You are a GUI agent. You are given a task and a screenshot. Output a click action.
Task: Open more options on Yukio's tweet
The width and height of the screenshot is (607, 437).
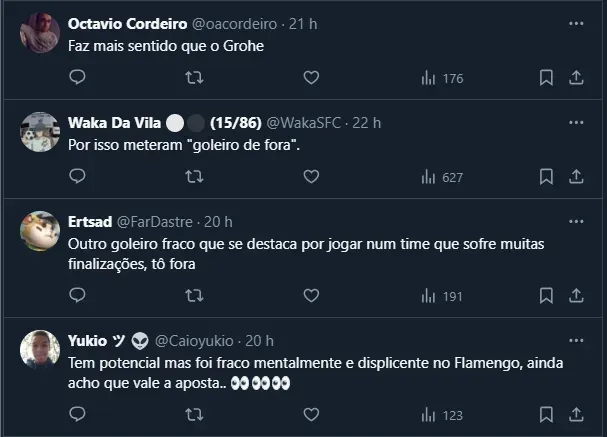click(576, 340)
